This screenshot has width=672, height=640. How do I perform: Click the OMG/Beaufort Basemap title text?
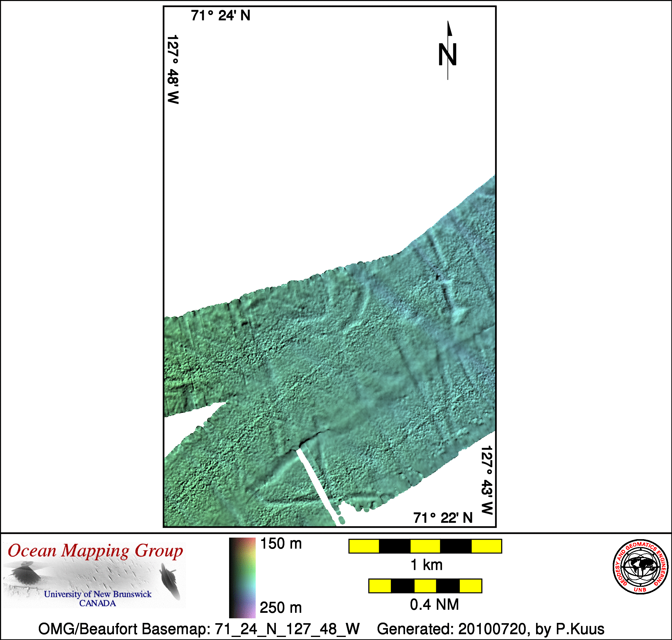point(199,629)
